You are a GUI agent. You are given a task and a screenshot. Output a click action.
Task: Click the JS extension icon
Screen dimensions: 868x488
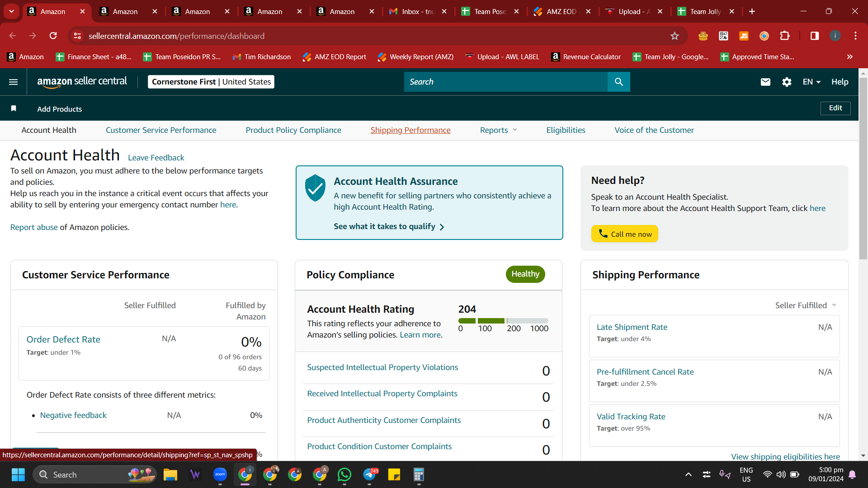pos(744,36)
